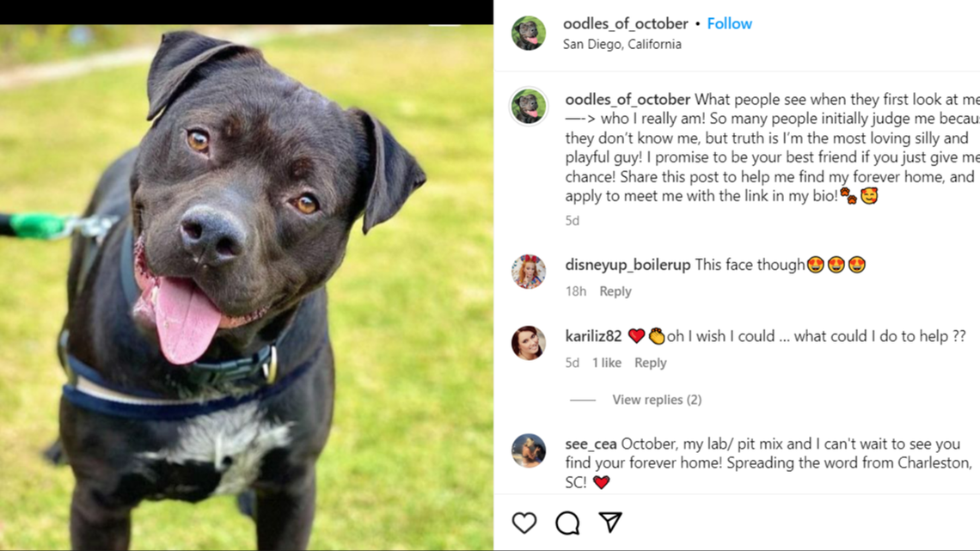Like the post using the heart icon
This screenshot has width=980, height=551.
tap(524, 522)
